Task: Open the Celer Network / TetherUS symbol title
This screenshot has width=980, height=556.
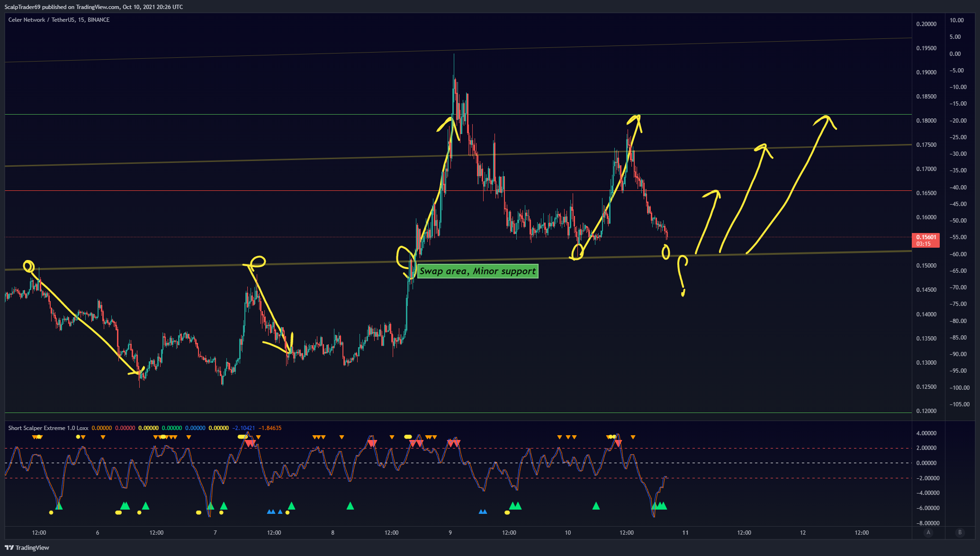Action: (59, 20)
